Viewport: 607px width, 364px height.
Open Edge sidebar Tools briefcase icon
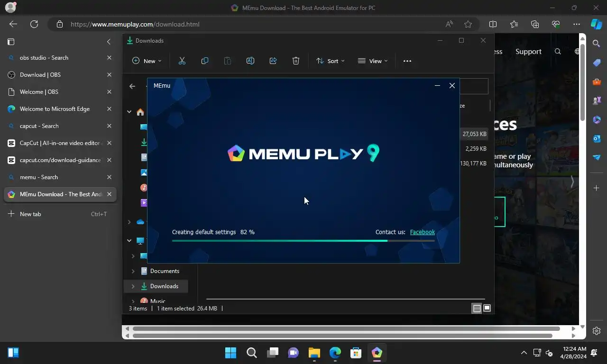597,82
